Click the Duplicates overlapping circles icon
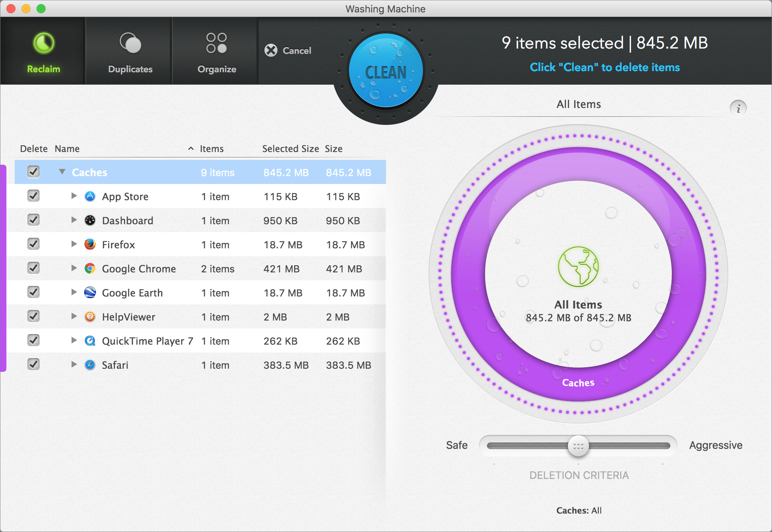The width and height of the screenshot is (772, 532). (130, 43)
